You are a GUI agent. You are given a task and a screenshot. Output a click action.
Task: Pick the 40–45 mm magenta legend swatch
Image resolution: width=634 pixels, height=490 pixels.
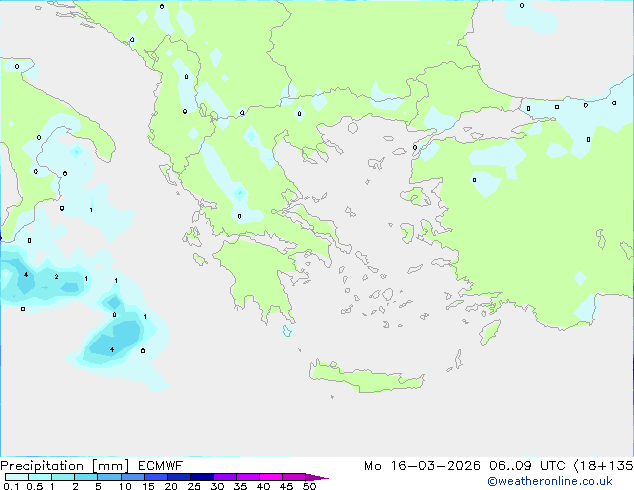[x=271, y=477]
